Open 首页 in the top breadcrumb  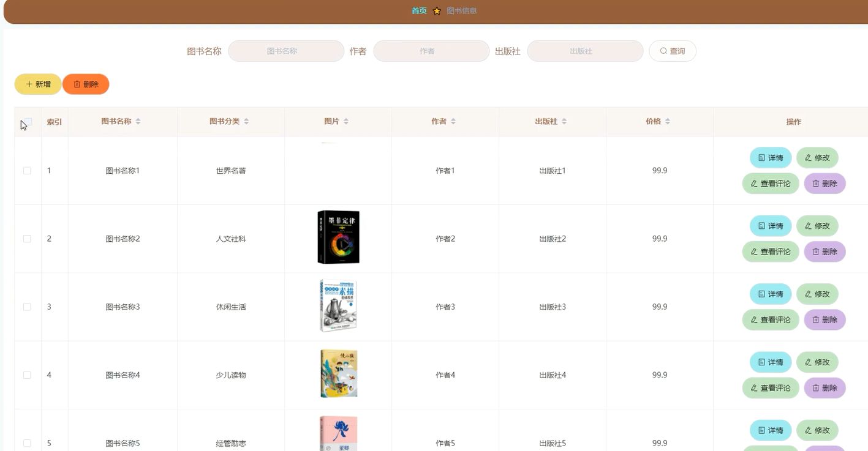419,11
